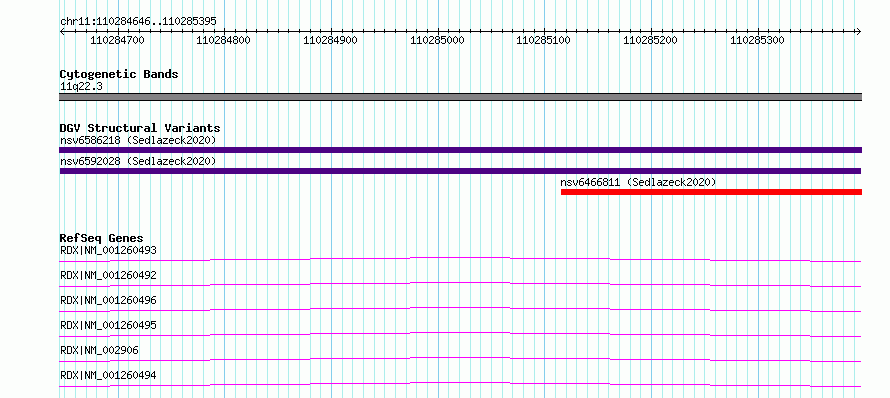The image size is (890, 398).
Task: Click the RefSeq Genes track title
Action: 102,238
